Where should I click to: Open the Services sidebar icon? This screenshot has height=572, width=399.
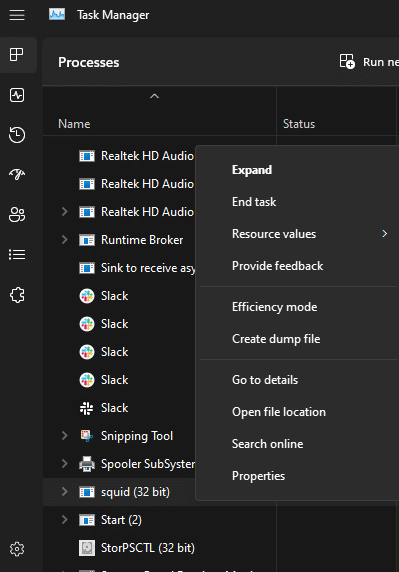(17, 295)
